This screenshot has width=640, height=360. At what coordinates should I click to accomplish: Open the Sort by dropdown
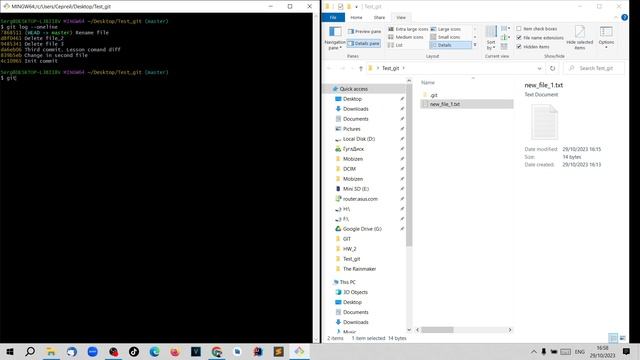tap(491, 38)
